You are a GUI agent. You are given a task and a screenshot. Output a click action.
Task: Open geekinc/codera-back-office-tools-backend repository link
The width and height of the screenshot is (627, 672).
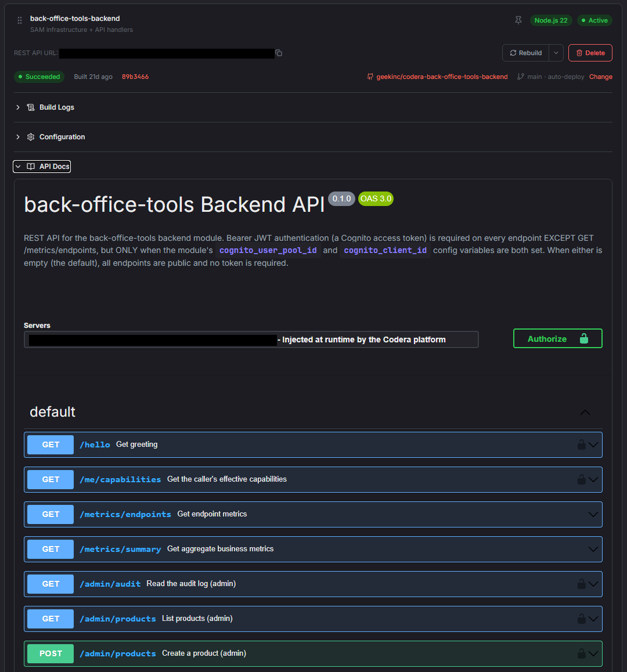click(x=442, y=77)
